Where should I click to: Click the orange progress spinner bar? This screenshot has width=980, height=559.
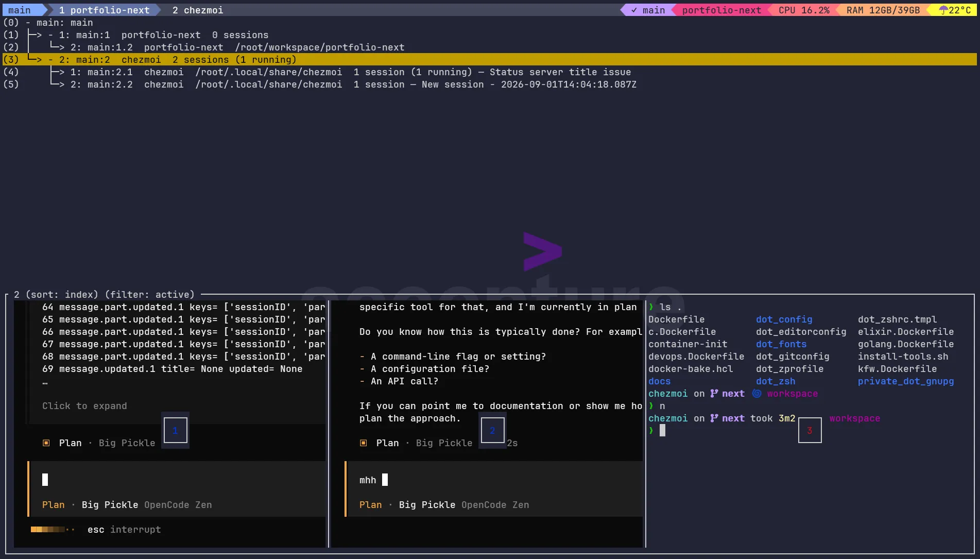click(x=53, y=530)
